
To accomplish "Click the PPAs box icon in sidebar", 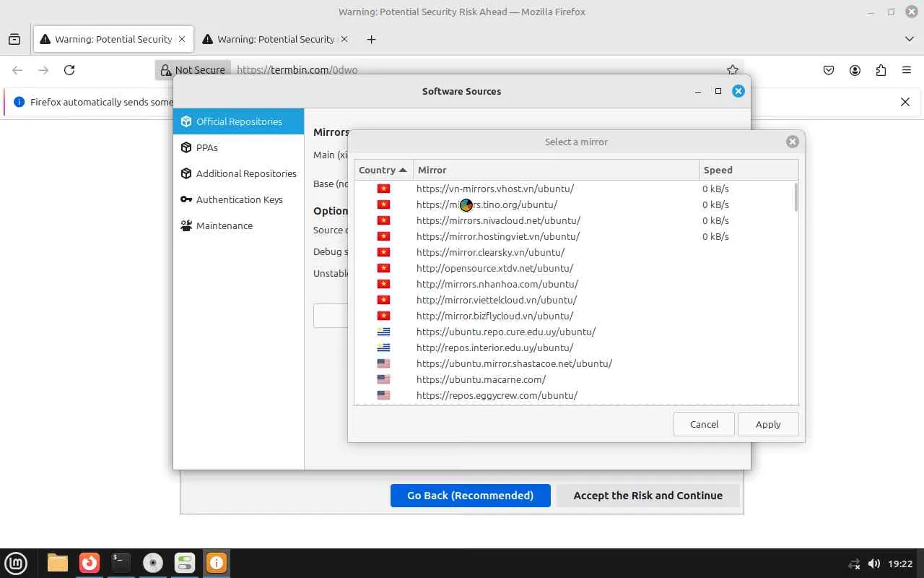I will click(x=186, y=147).
